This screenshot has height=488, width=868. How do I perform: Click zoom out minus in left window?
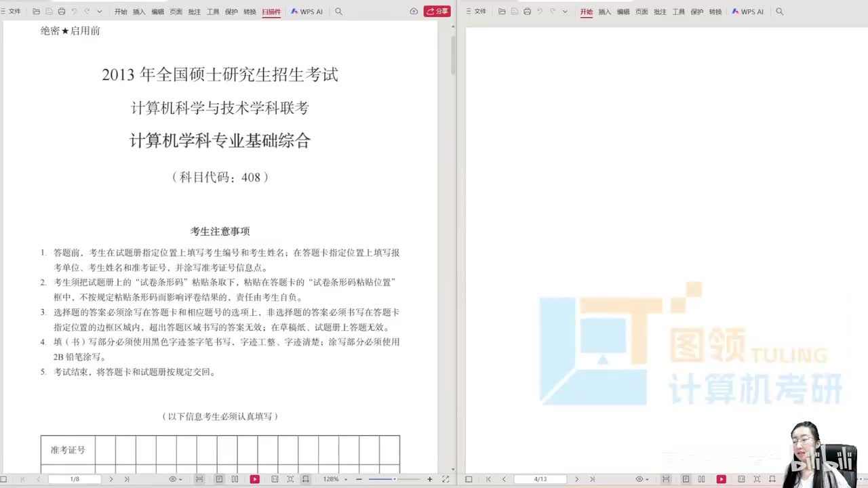pos(359,479)
